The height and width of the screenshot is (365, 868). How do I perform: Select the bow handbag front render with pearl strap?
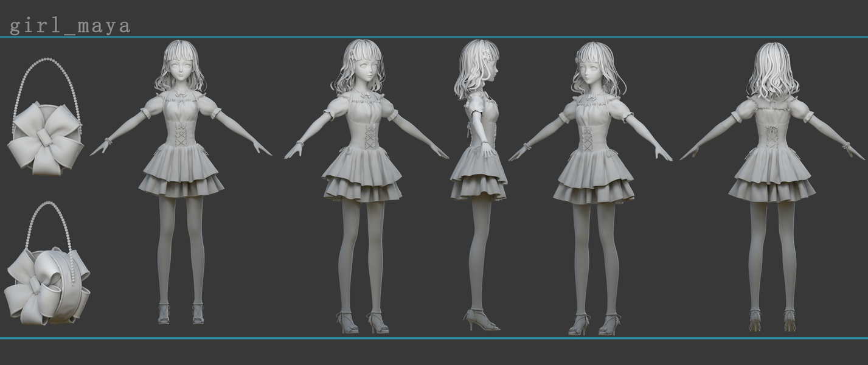pos(46,116)
